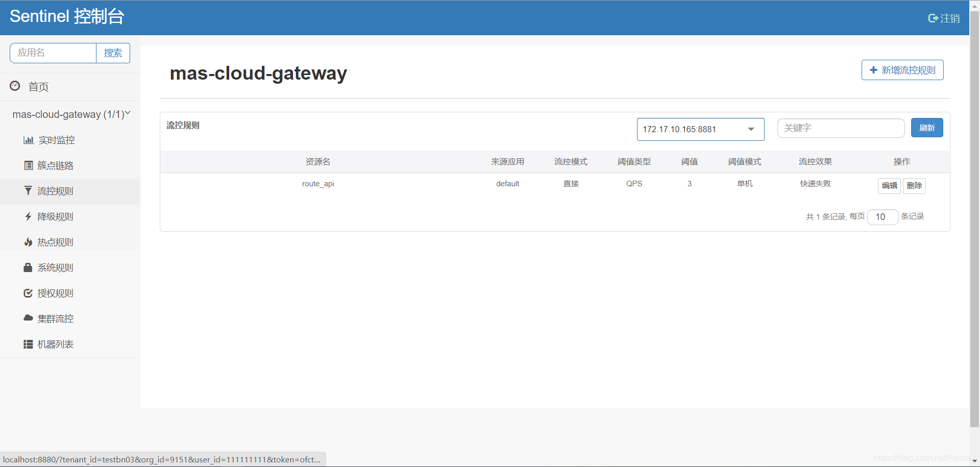980x467 pixels.
Task: Open 系统规则 in the sidebar
Action: 70,267
